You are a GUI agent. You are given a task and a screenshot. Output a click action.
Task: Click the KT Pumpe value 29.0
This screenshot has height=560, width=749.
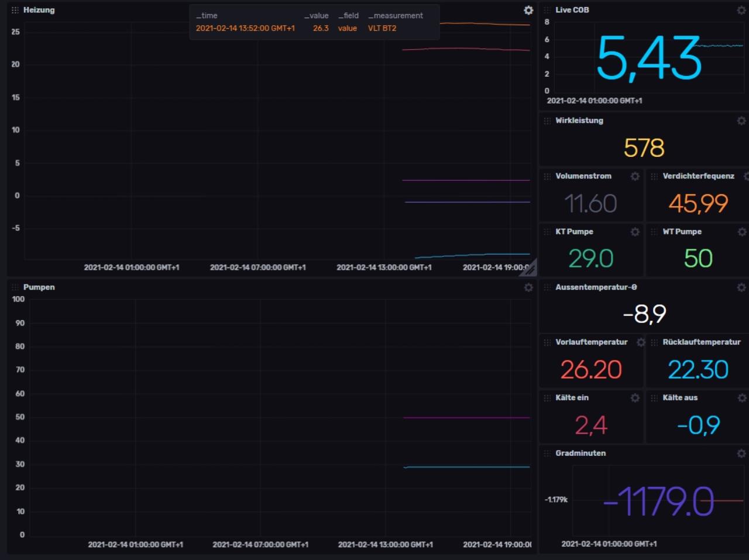coord(591,259)
